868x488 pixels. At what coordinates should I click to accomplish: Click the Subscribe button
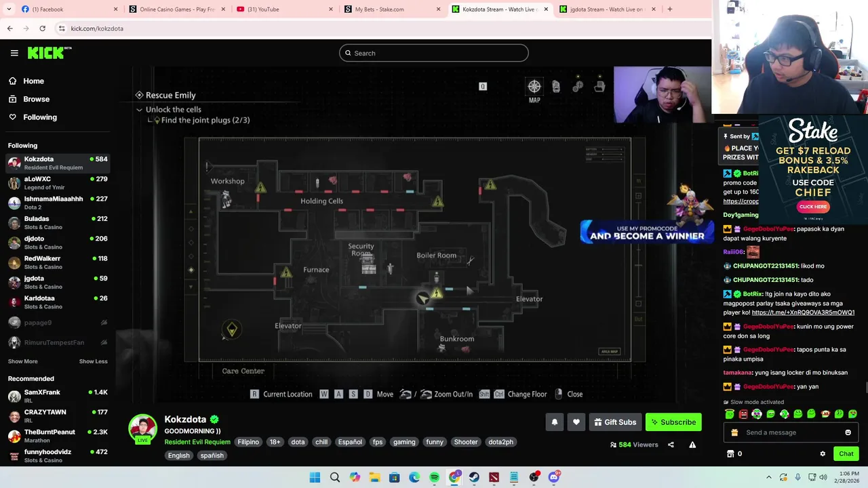(x=673, y=422)
